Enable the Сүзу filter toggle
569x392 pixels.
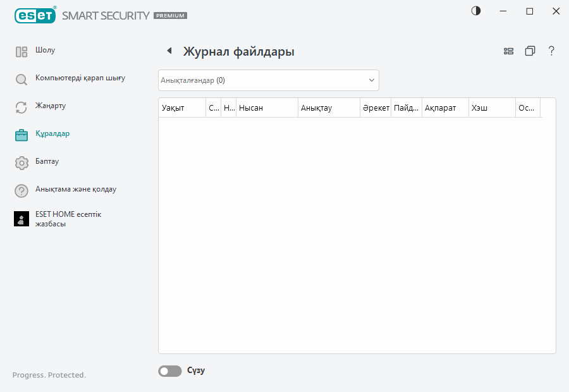point(169,371)
